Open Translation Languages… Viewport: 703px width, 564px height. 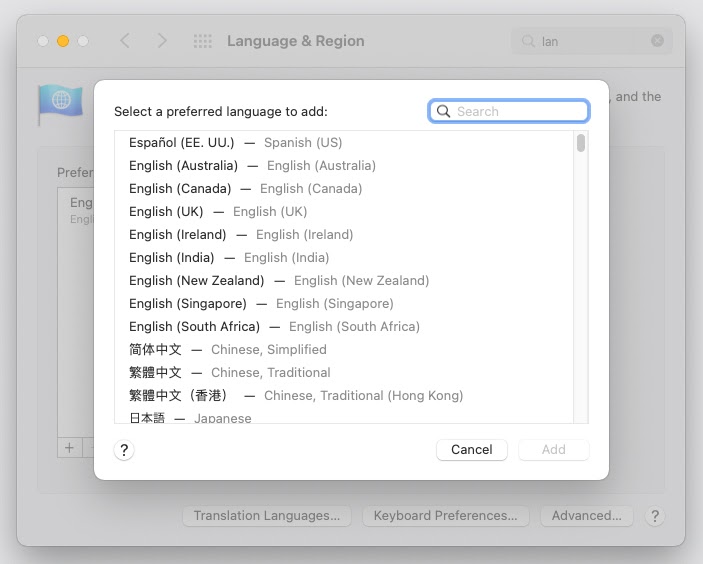[x=267, y=516]
